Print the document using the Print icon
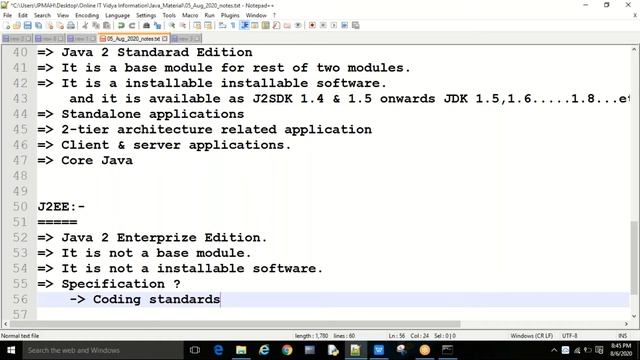 click(x=71, y=25)
